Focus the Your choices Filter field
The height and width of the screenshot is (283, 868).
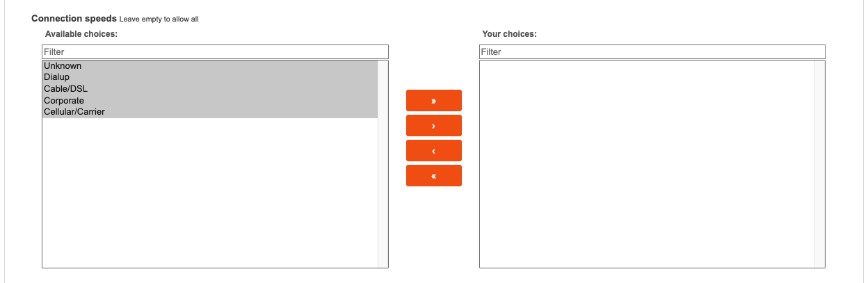[652, 52]
